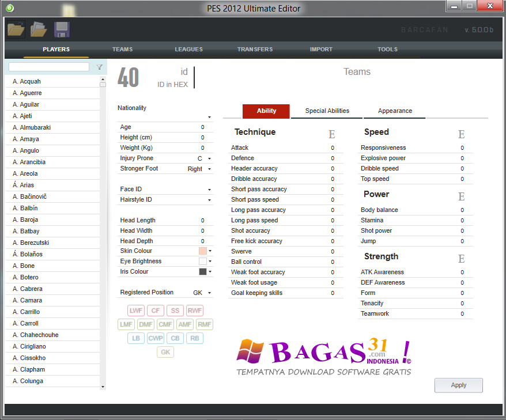Toggle the RWF position button

point(195,311)
